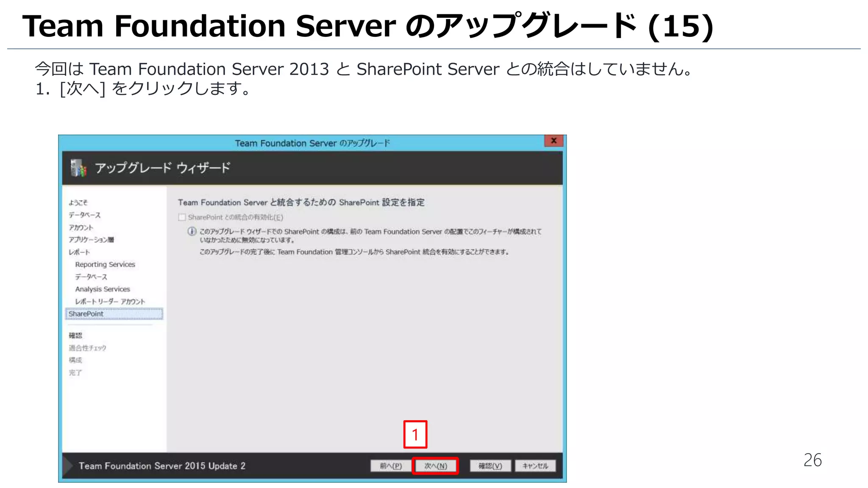Screen dimensions: 868x488
Task: Select レポート リーダー アカウント step
Action: point(110,302)
